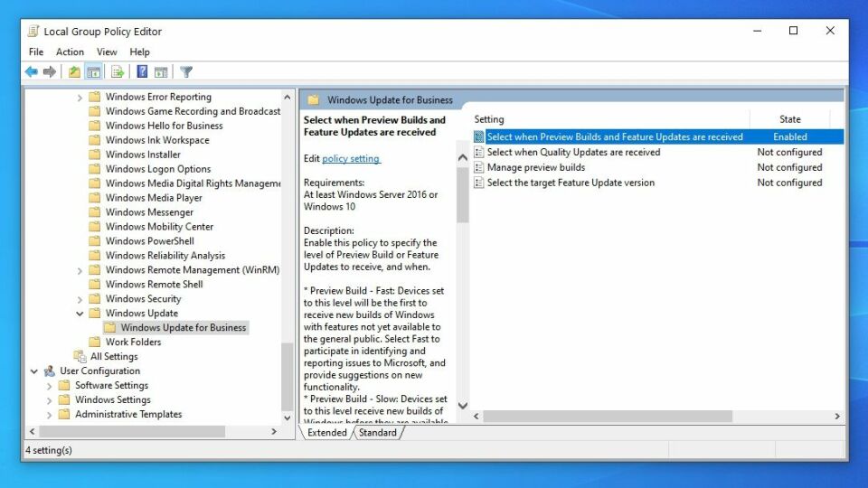Viewport: 868px width, 488px height.
Task: Expand Windows Settings under User Configuration
Action: [x=49, y=400]
